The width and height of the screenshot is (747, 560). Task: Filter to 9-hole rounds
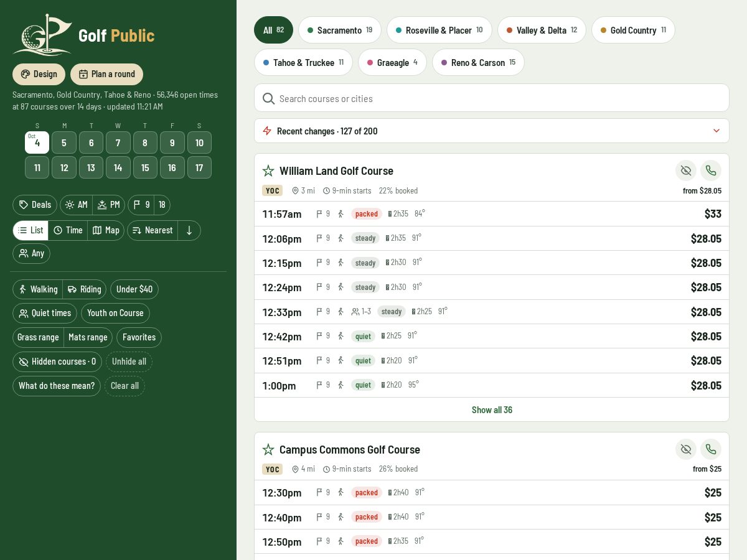pyautogui.click(x=141, y=205)
